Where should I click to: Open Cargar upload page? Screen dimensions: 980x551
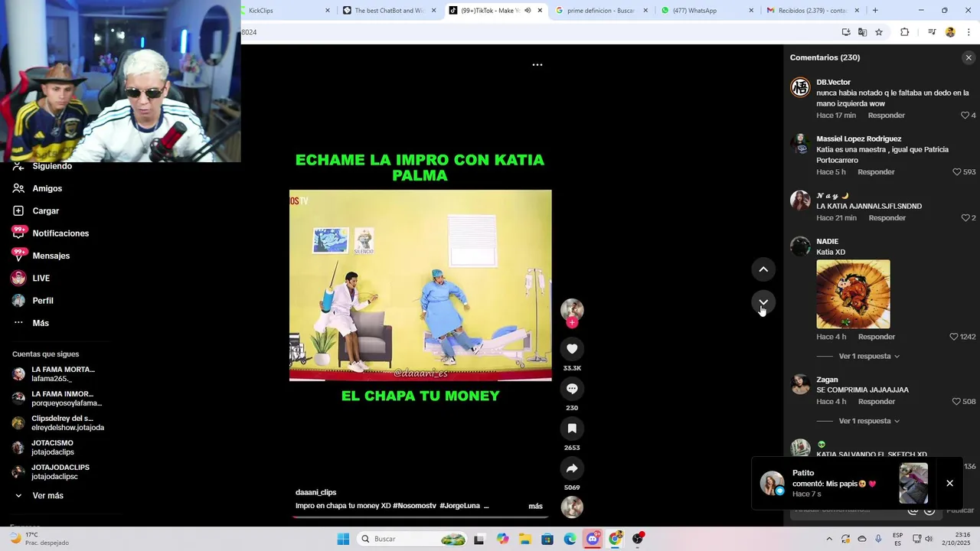coord(45,211)
